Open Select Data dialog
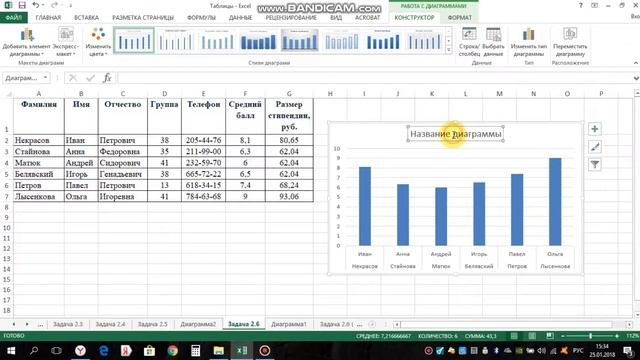 [493, 42]
